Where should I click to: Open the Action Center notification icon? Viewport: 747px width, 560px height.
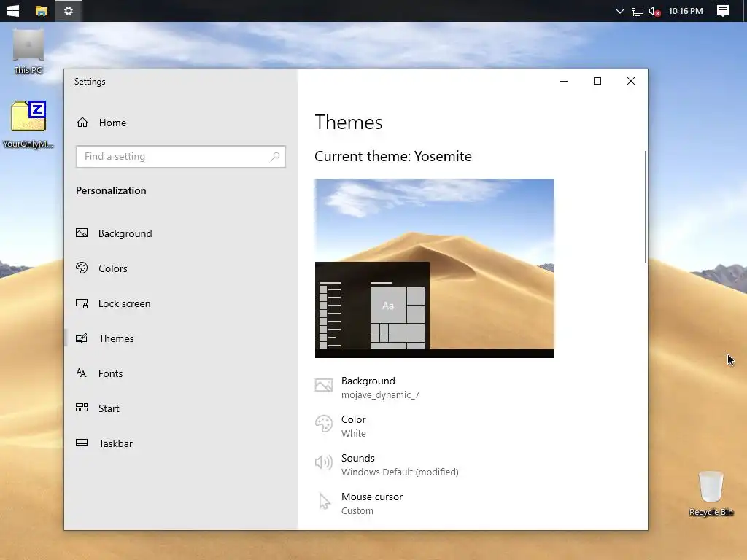[723, 10]
